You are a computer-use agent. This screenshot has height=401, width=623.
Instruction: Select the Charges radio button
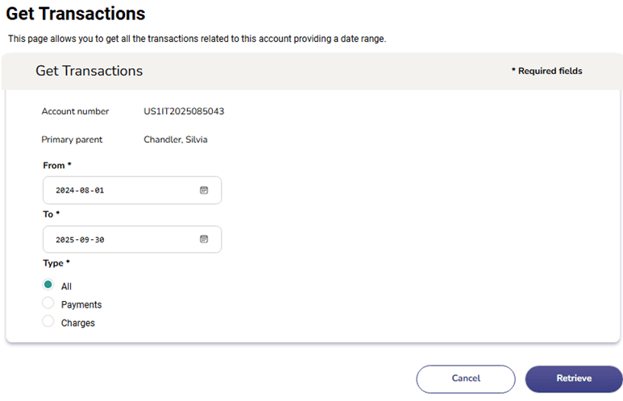(x=48, y=322)
